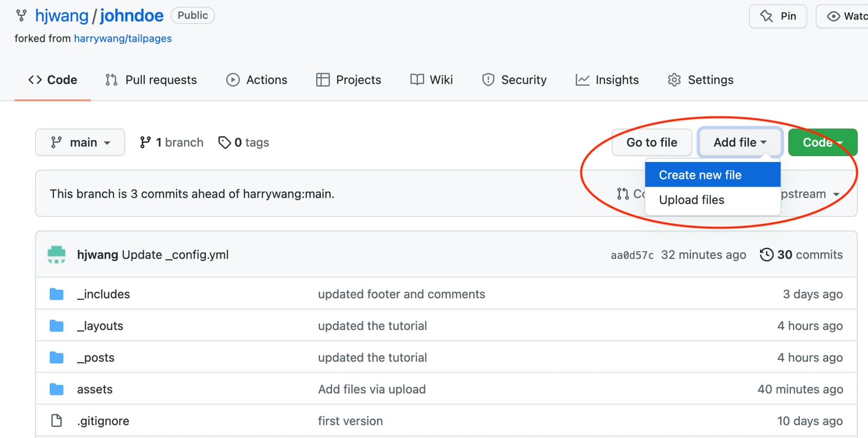The width and height of the screenshot is (868, 438).
Task: Switch to the Pull requests tab
Action: [x=151, y=80]
